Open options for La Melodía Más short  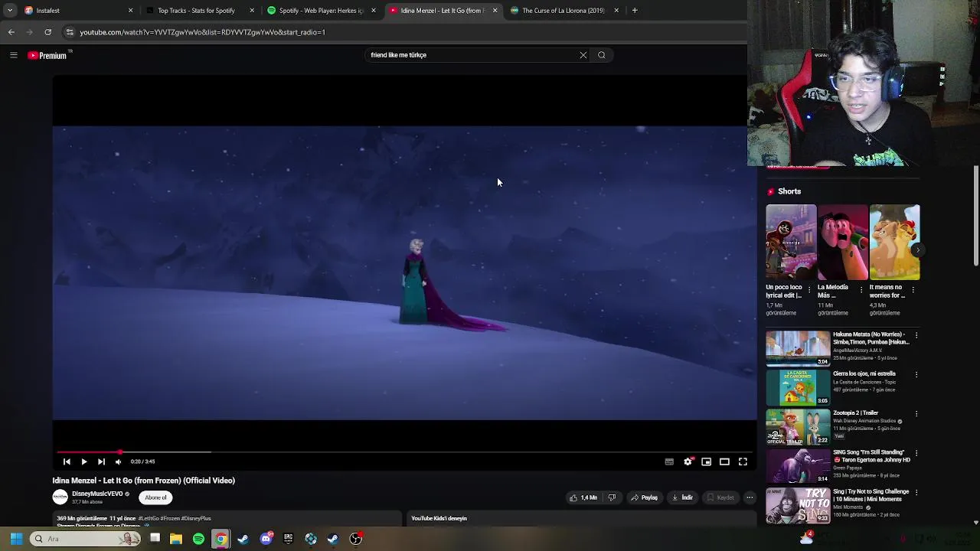pyautogui.click(x=861, y=291)
